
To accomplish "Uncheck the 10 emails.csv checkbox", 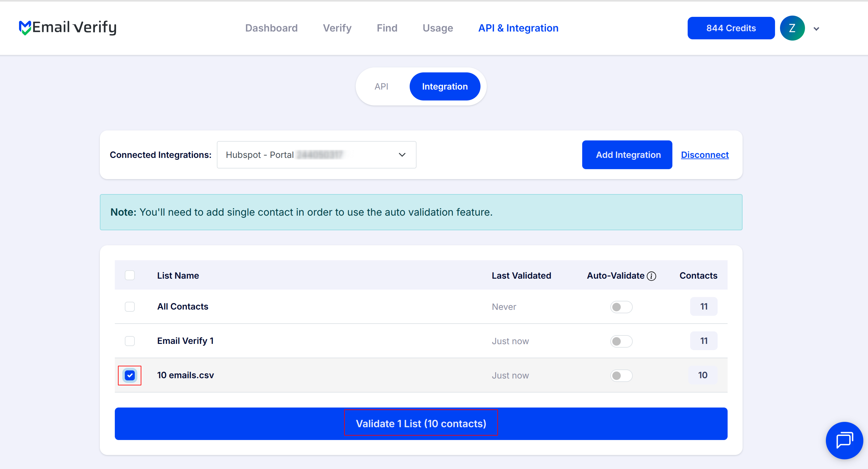I will click(x=130, y=375).
